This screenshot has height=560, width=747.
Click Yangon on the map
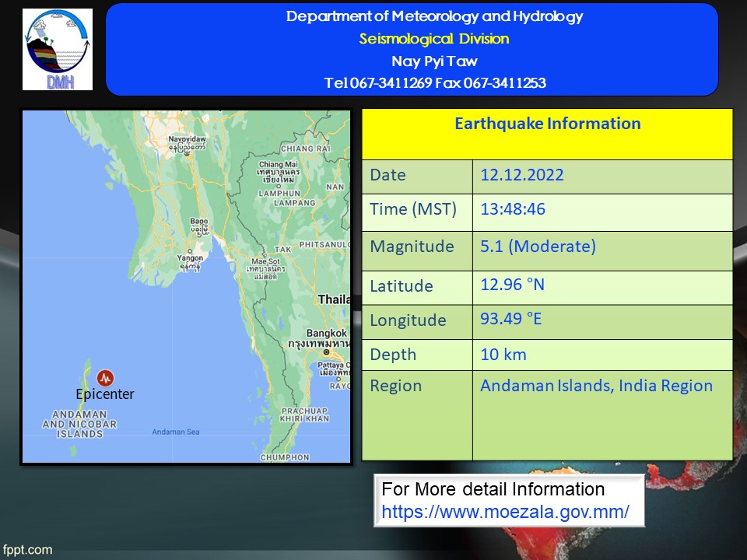coord(190,258)
